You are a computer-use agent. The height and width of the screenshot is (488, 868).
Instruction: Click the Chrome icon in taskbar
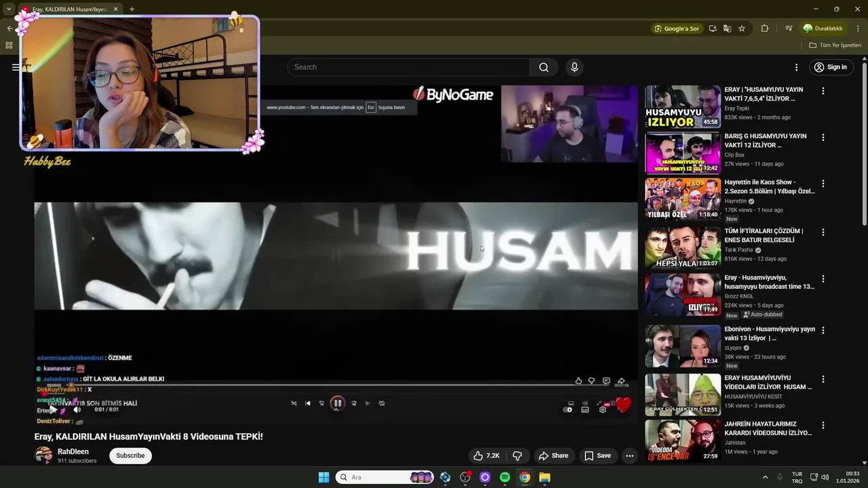[525, 477]
